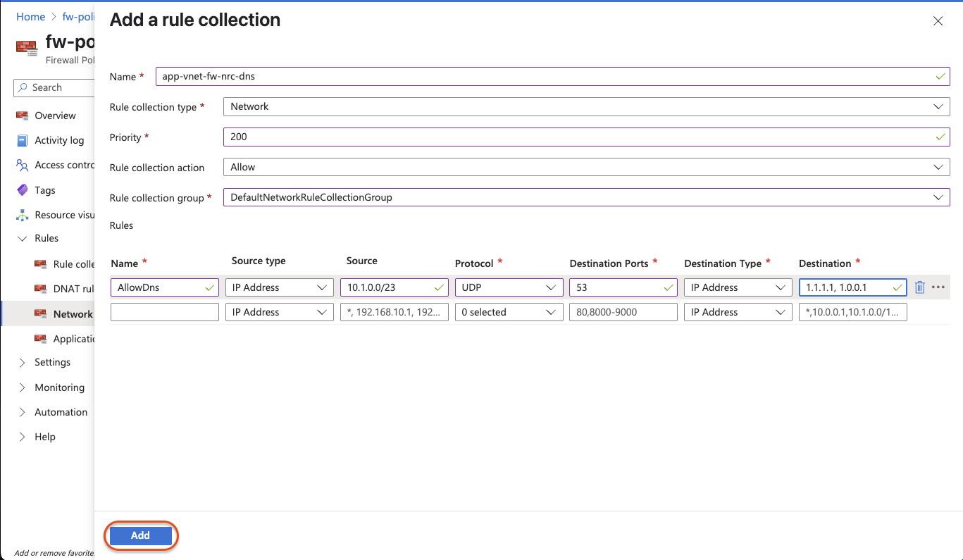Open Source type dropdown in empty rule row
This screenshot has width=963, height=560.
279,312
